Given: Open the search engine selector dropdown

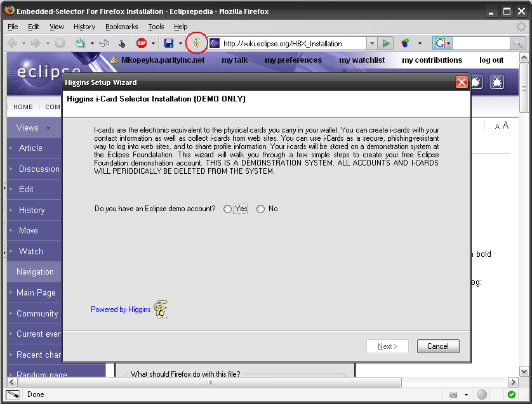Looking at the screenshot, I should coord(449,43).
